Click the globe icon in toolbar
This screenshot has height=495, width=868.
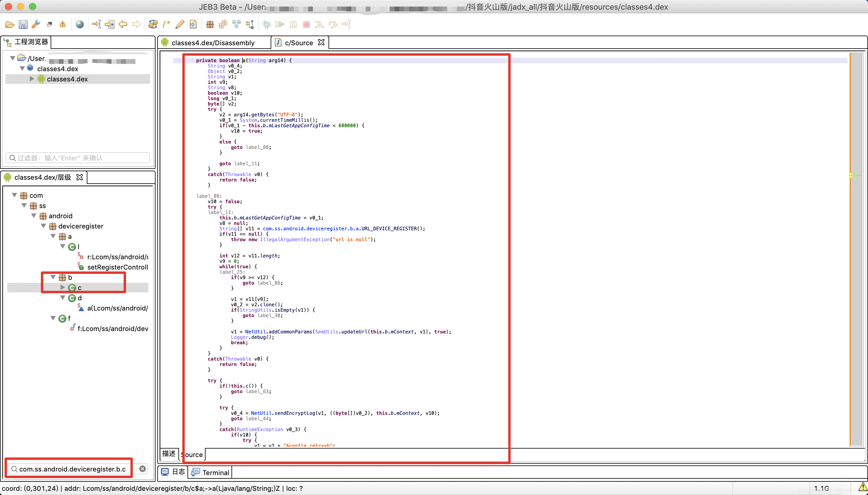[x=80, y=24]
